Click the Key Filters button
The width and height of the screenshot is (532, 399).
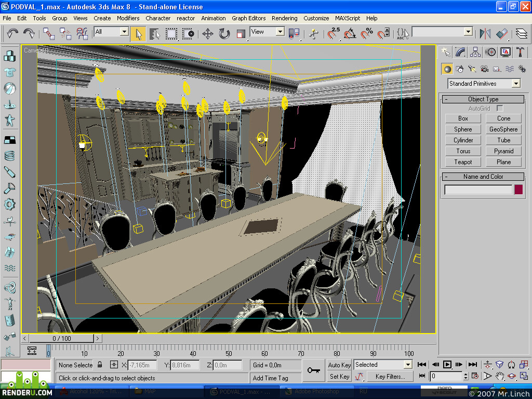click(390, 377)
